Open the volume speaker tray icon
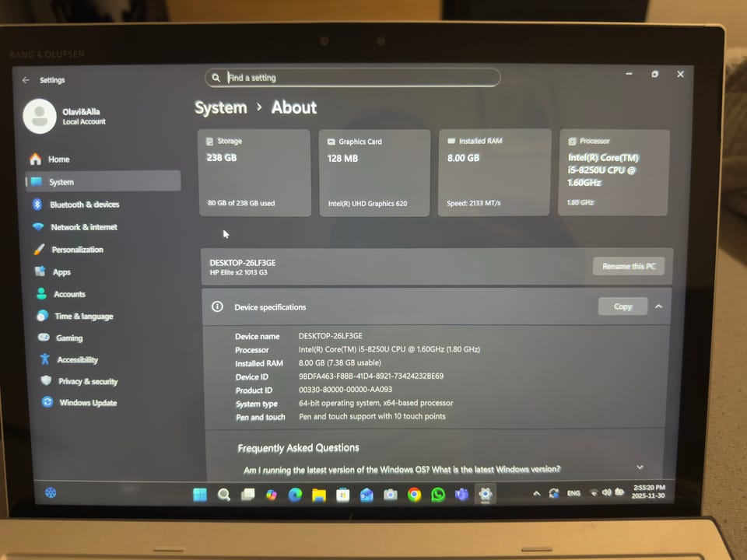 click(x=606, y=492)
